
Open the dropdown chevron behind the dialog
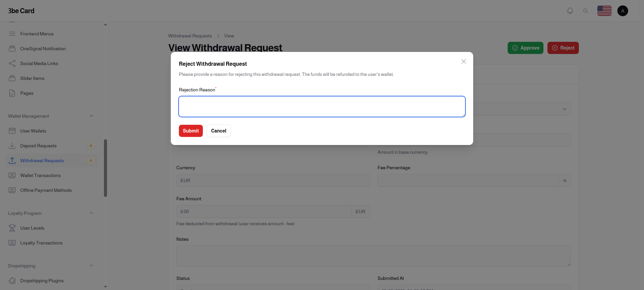564,109
